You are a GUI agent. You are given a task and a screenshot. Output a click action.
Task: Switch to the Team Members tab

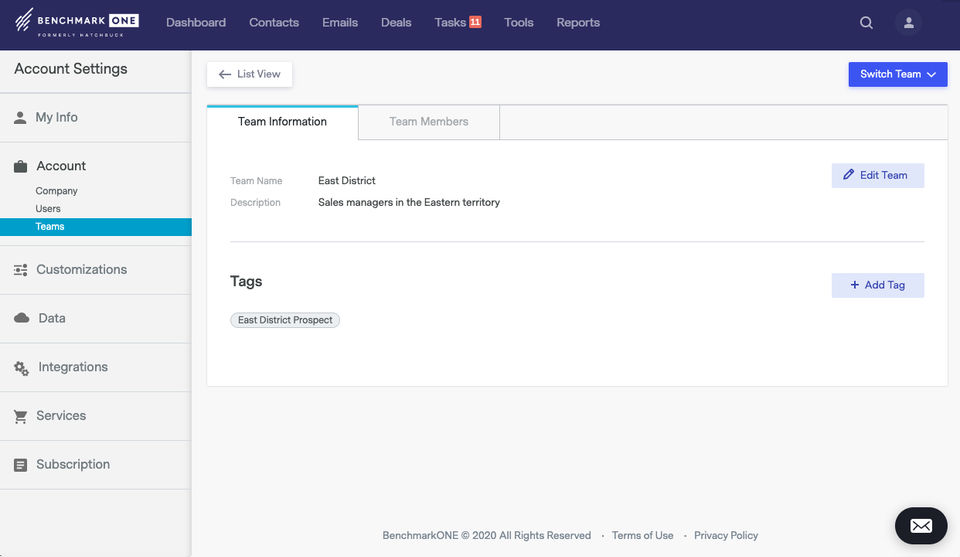(x=429, y=122)
